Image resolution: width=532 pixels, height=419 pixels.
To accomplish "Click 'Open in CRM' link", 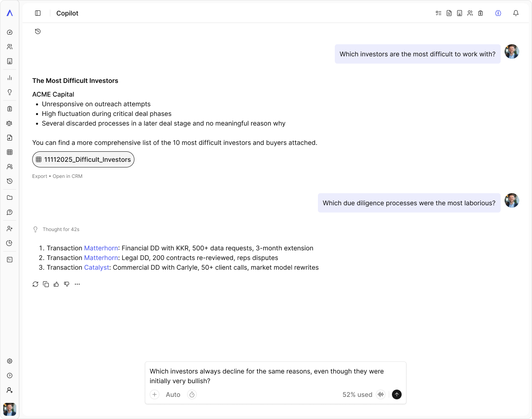I will coord(68,176).
